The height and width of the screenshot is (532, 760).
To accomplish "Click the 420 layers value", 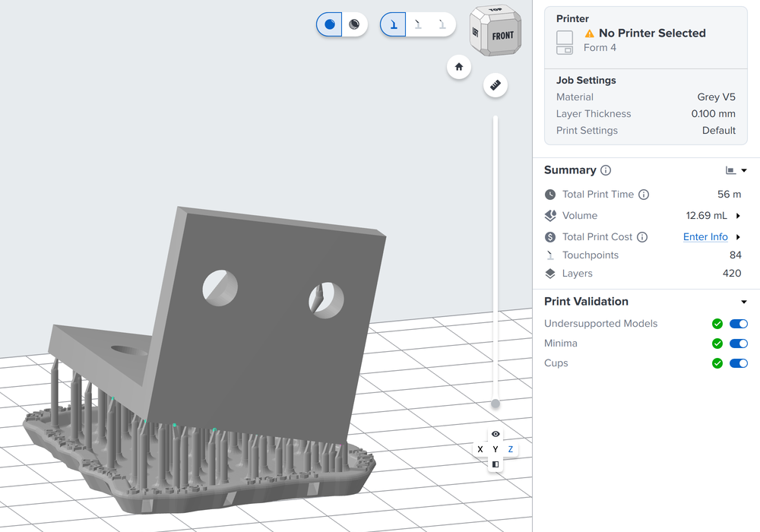I will coord(732,274).
